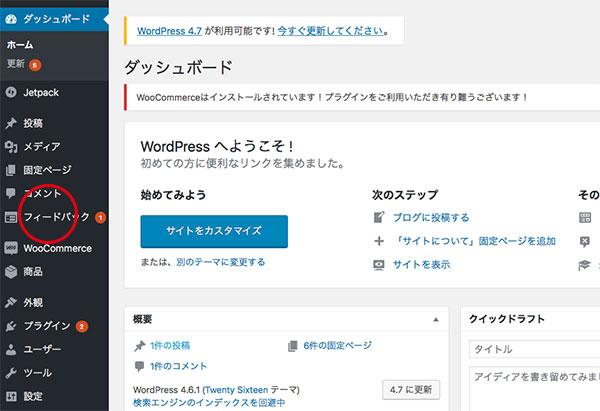Follow the 別のテーマに変更する link
This screenshot has height=411, width=600.
220,262
